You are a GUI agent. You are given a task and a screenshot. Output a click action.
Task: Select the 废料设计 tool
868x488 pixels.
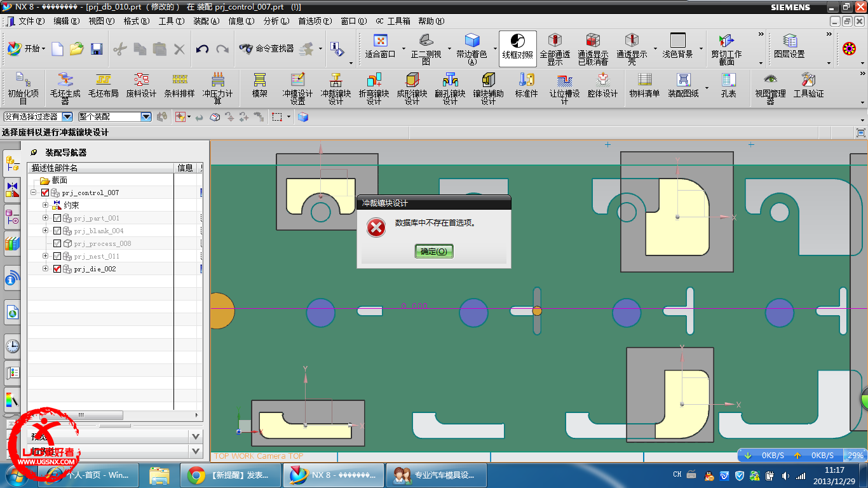coord(141,85)
